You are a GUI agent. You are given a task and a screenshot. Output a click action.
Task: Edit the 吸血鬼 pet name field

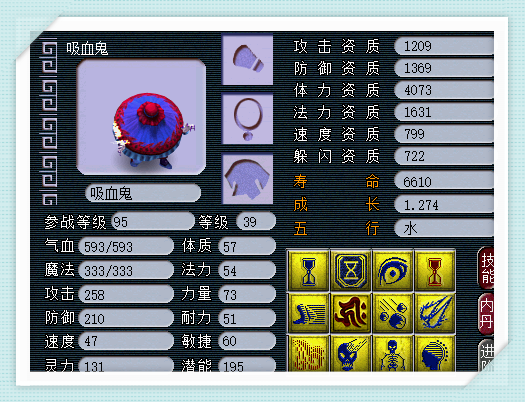click(143, 193)
